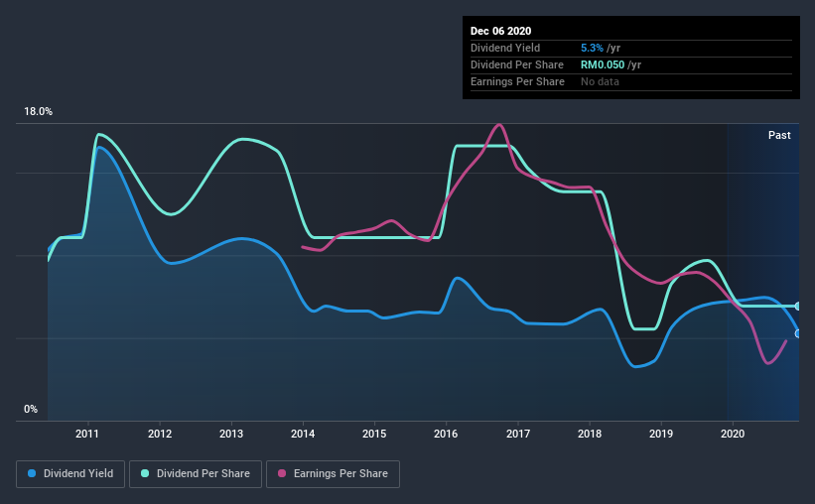Click the RM0.050 Dividend Per Share value
The width and height of the screenshot is (815, 504).
pos(603,64)
